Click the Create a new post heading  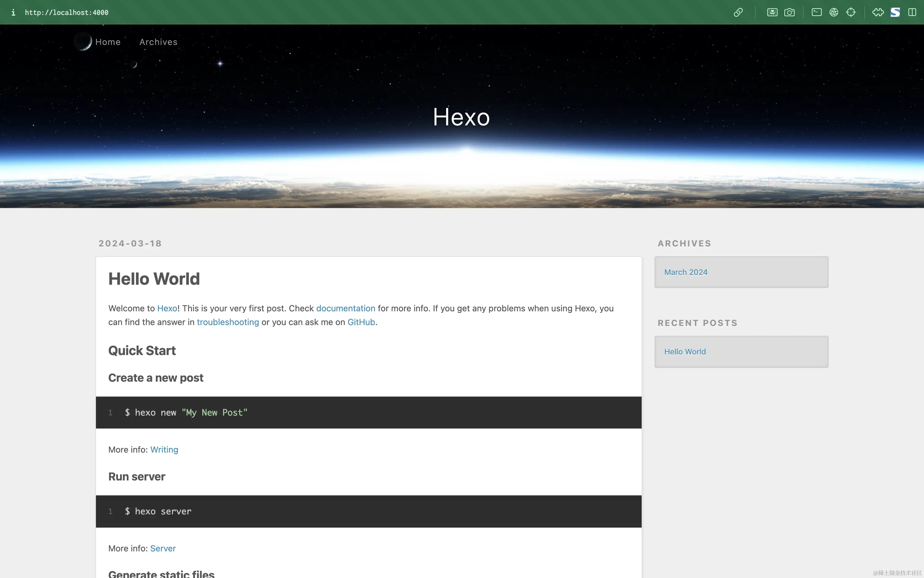pyautogui.click(x=156, y=378)
